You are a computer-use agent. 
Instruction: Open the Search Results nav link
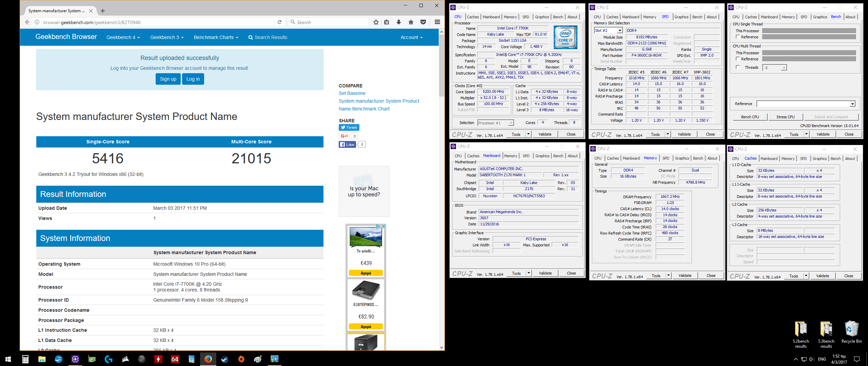pyautogui.click(x=268, y=37)
